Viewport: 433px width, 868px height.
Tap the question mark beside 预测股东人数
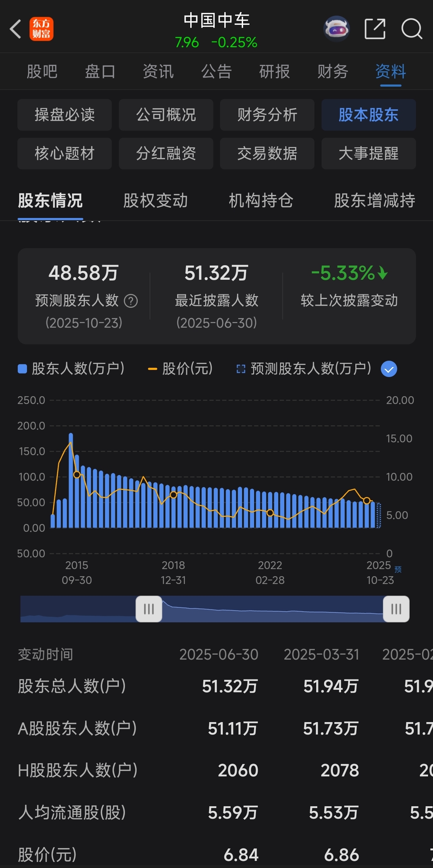(131, 301)
